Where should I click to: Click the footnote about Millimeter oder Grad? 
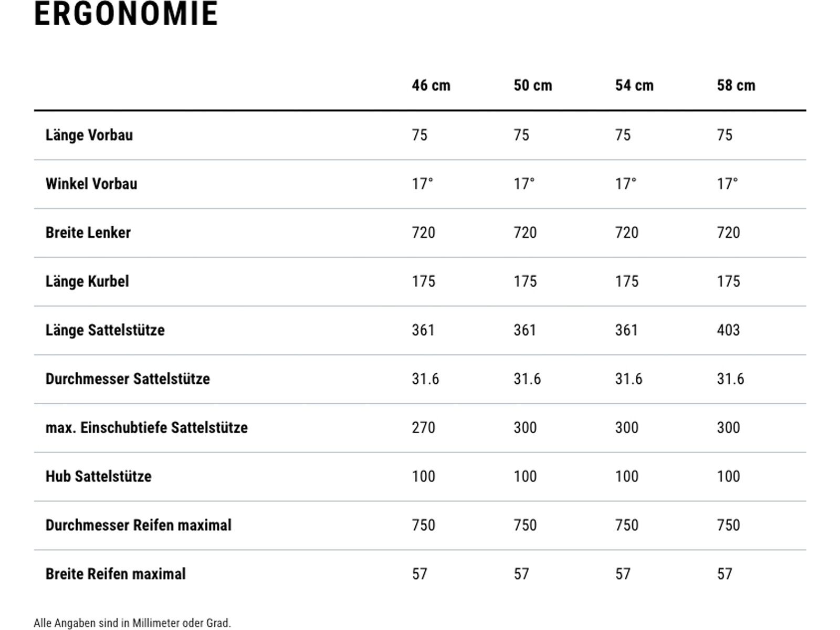pyautogui.click(x=132, y=623)
